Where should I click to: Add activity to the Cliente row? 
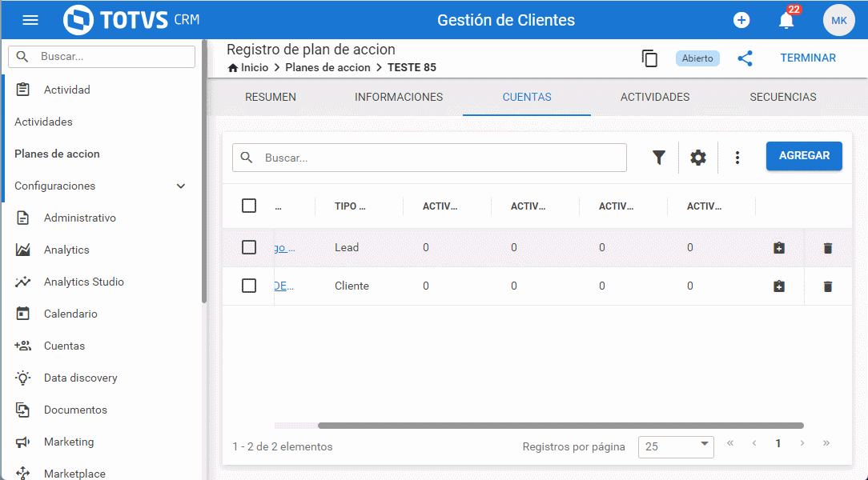779,286
